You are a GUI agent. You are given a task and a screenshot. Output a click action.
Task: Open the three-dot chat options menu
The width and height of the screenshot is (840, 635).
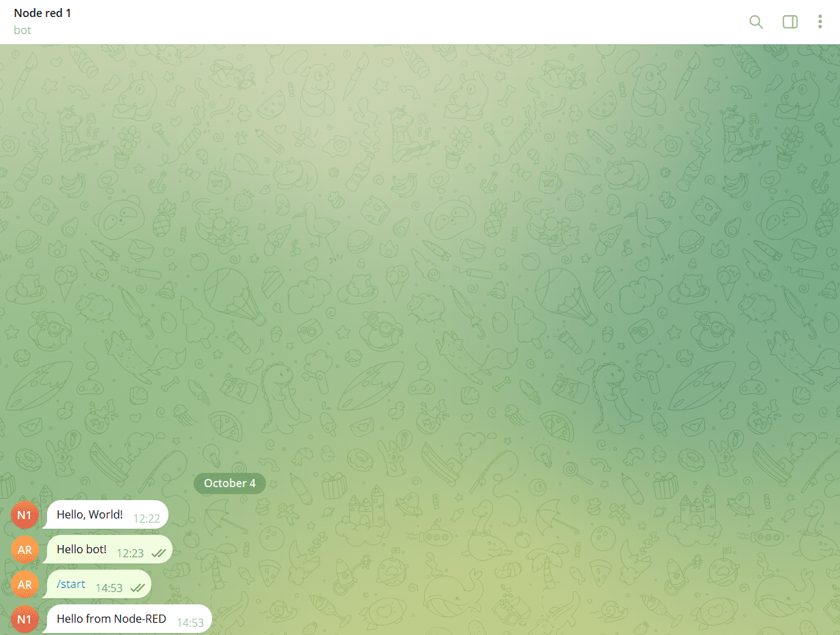[820, 22]
